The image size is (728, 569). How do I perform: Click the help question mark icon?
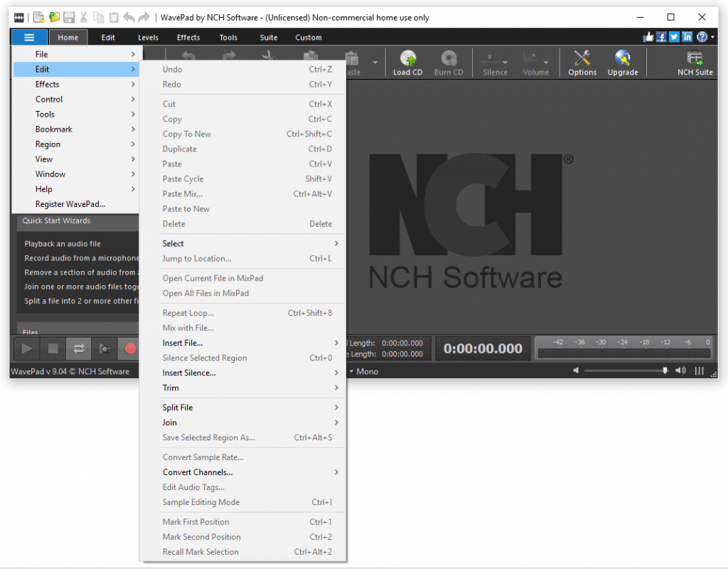702,37
